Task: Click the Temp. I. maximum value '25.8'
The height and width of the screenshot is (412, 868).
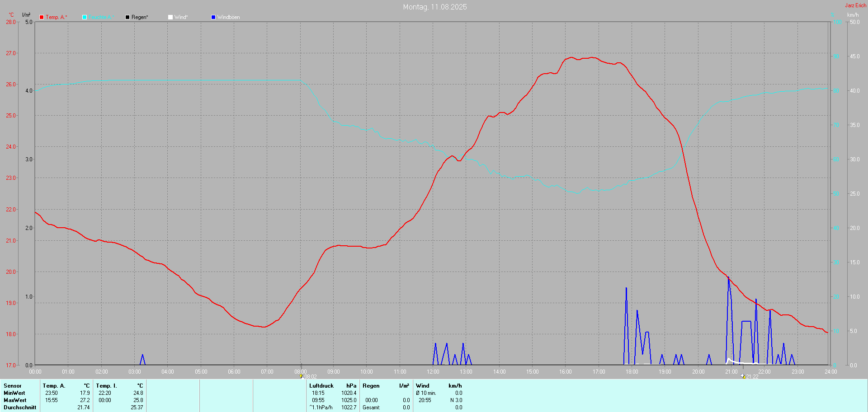Action: (138, 400)
